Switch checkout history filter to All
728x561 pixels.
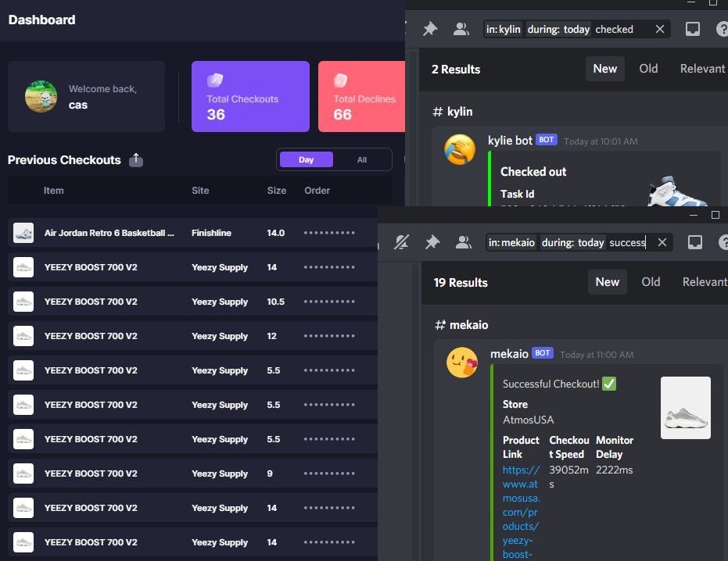tap(363, 159)
